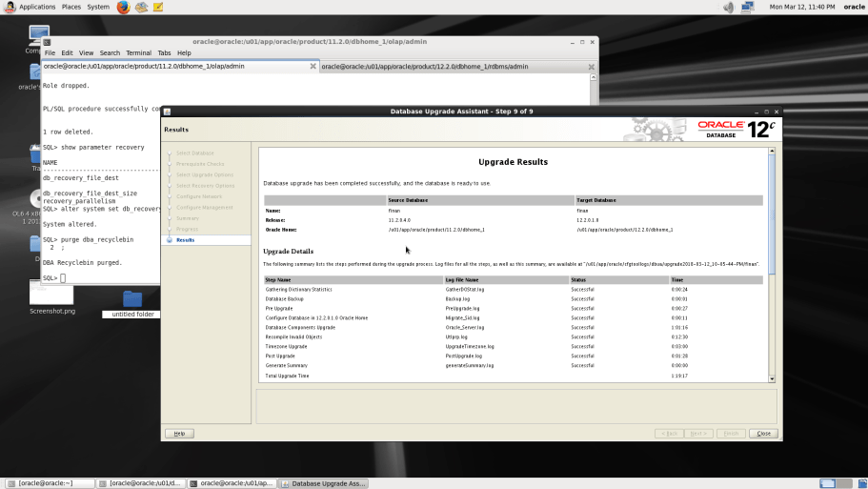The image size is (868, 489).
Task: Open terminal Help menu
Action: pos(184,53)
